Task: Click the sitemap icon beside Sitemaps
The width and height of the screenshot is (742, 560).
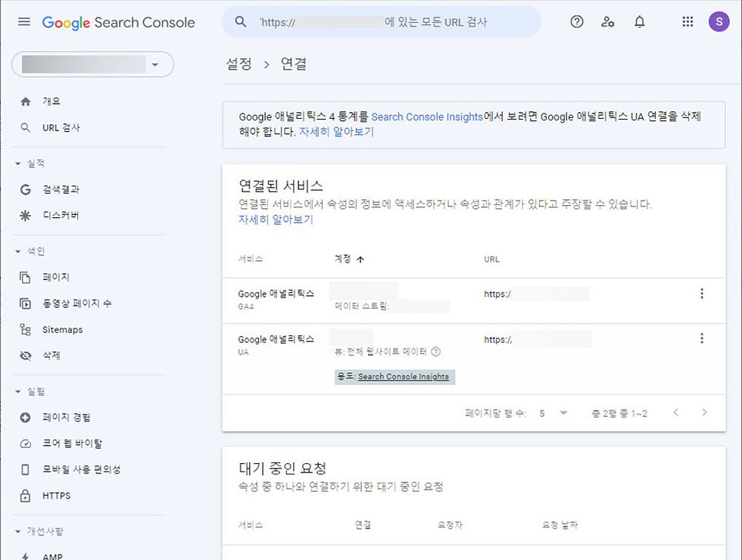Action: (26, 330)
